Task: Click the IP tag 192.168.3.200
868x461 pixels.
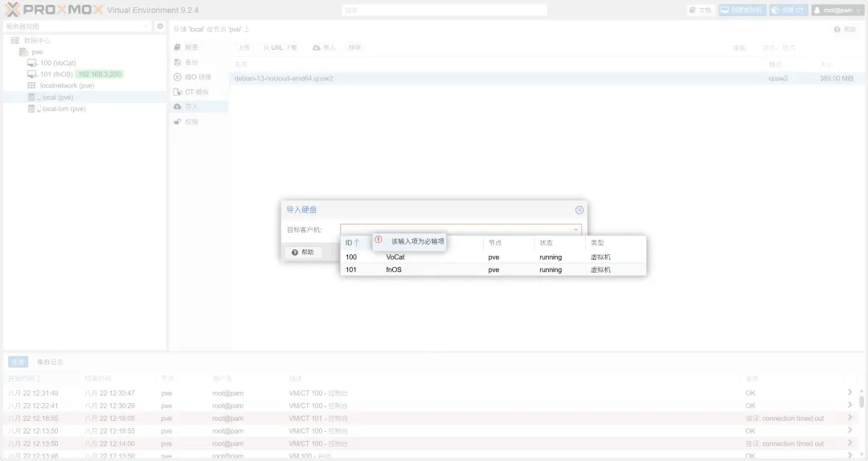Action: pos(99,74)
